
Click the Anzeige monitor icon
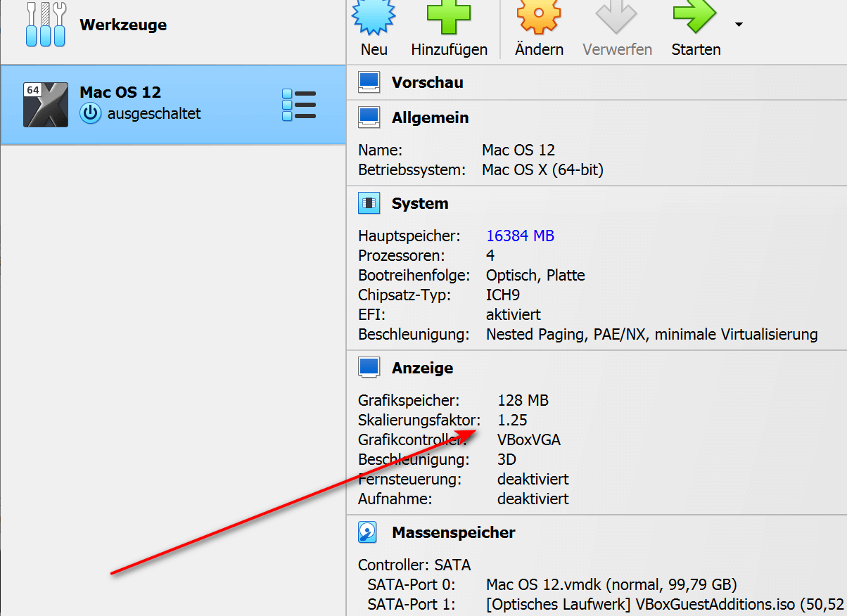coord(369,368)
